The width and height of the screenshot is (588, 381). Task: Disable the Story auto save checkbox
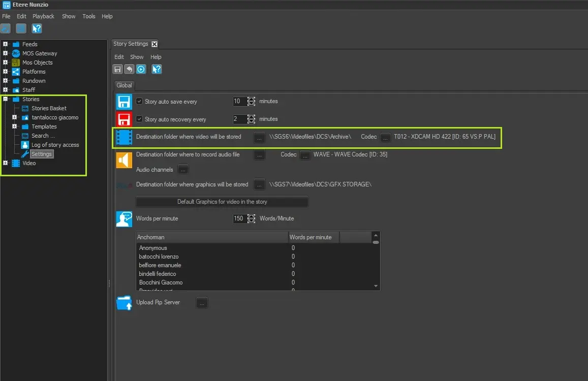(139, 101)
